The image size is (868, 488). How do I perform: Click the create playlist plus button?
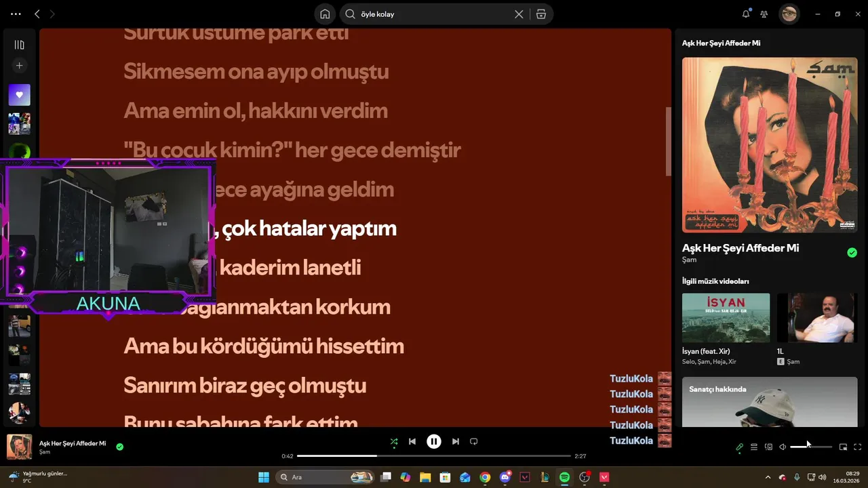(x=19, y=66)
